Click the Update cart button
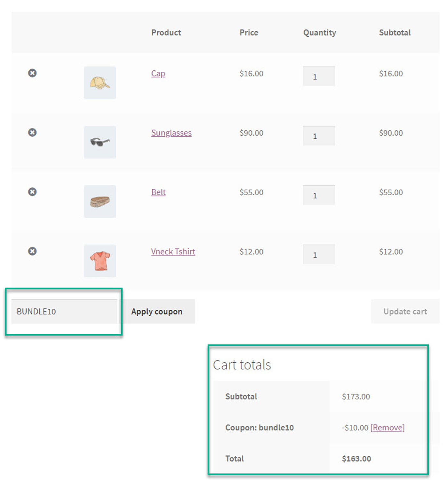 click(405, 311)
